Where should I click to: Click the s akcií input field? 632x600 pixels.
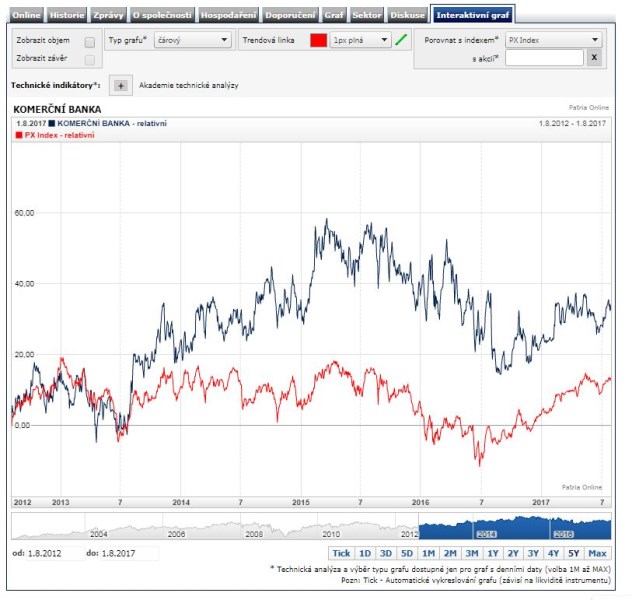point(543,59)
